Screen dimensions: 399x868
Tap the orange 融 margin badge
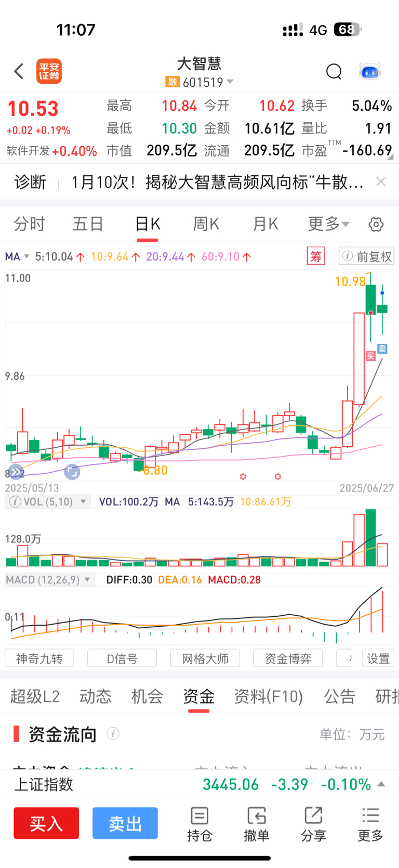pyautogui.click(x=172, y=82)
